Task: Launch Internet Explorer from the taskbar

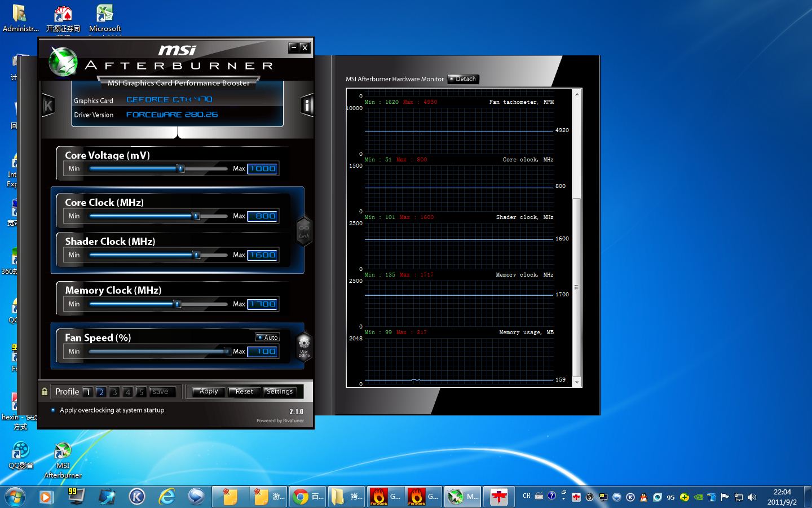Action: [167, 497]
